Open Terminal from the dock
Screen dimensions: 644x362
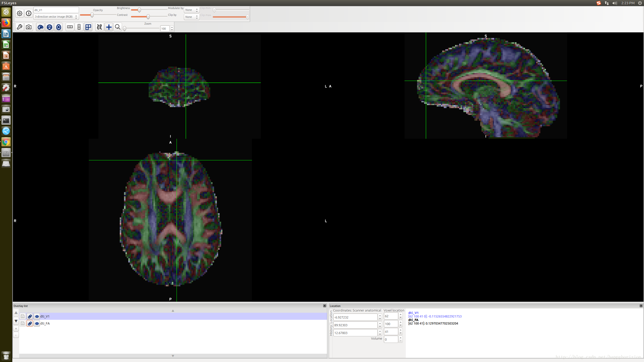click(x=6, y=120)
